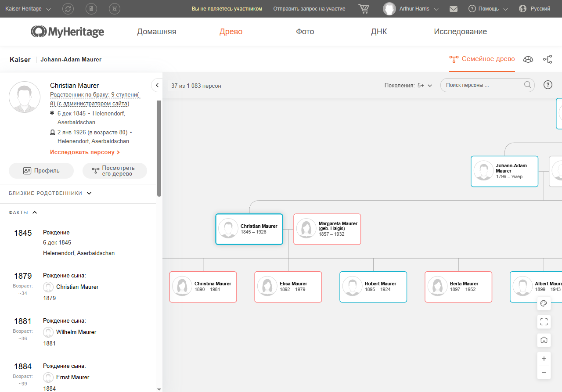Select Berta Maurer 1897–1952 card
This screenshot has height=392, width=562.
pyautogui.click(x=458, y=287)
